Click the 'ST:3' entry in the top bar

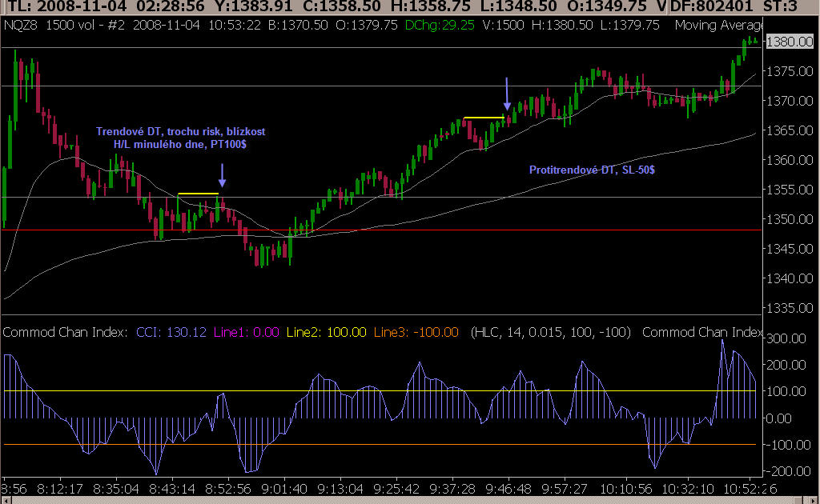780,6
